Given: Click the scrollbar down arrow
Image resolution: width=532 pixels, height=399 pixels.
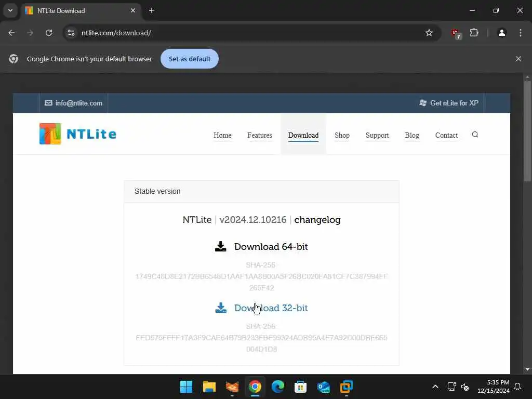Looking at the screenshot, I should click(527, 369).
